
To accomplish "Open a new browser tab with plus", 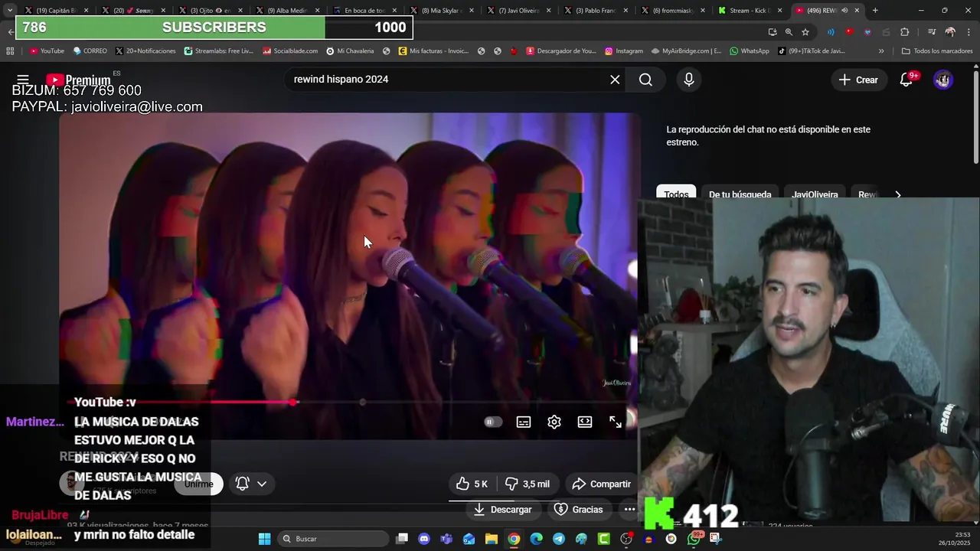I will (x=875, y=11).
